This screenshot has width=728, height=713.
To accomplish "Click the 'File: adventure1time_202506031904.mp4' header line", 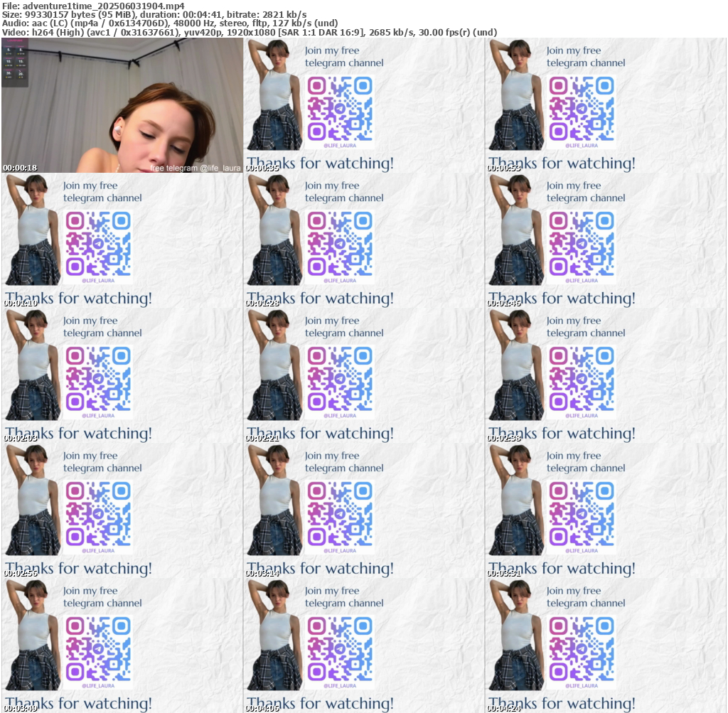I will tap(93, 6).
